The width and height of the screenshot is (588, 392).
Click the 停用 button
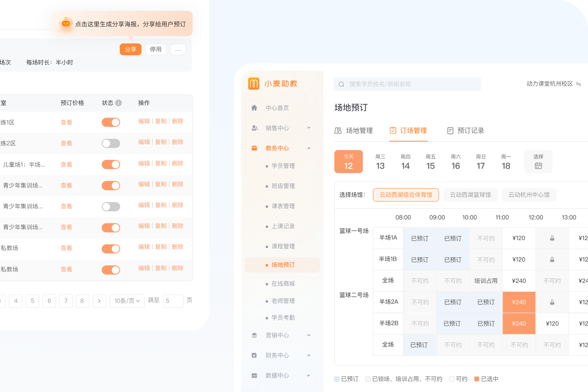[x=156, y=50]
